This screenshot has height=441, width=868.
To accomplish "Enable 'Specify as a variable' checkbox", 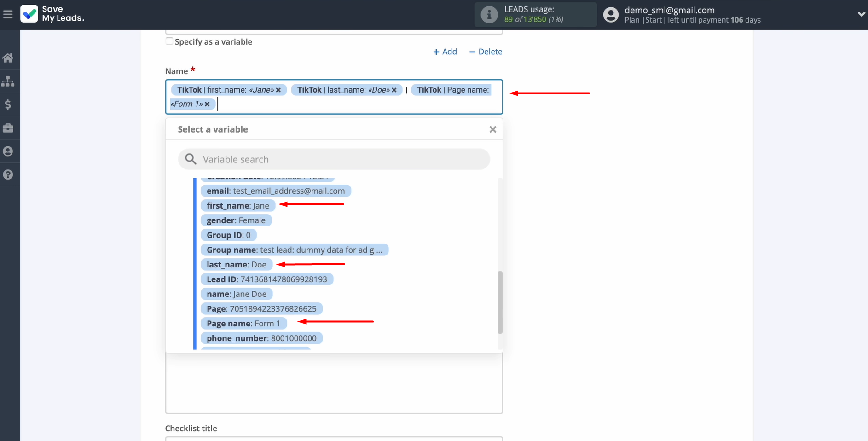I will (x=169, y=41).
